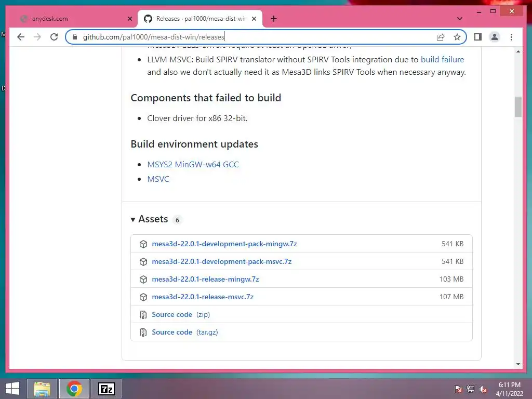Image resolution: width=532 pixels, height=399 pixels.
Task: Select the Releases pal1000/mesa-dist-win tab
Action: point(200,19)
